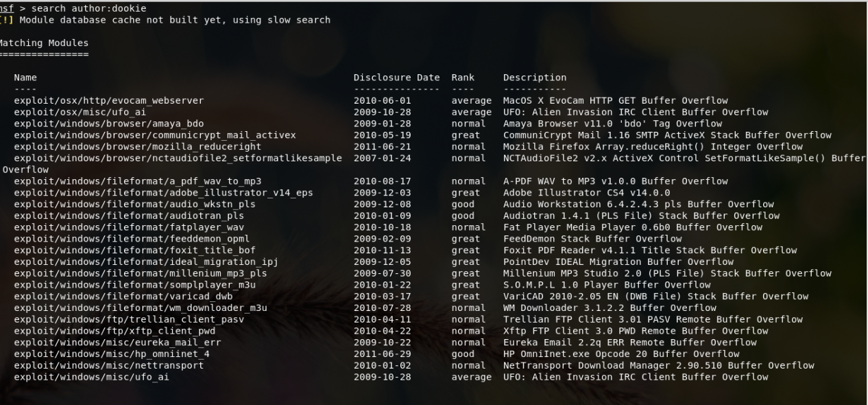Click description 'S.O.M.P.L 1.0 Player Buffer Overflow'

pyautogui.click(x=607, y=285)
